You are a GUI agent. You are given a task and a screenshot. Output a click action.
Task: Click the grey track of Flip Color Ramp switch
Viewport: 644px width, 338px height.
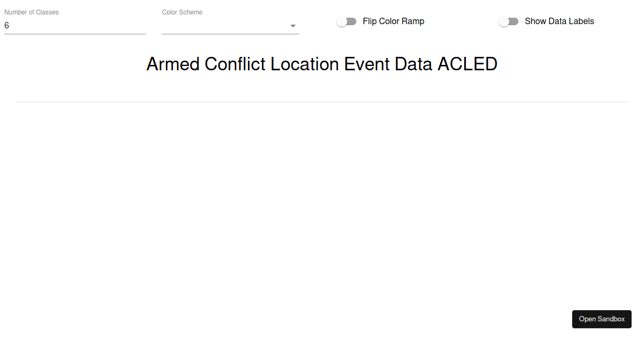353,21
